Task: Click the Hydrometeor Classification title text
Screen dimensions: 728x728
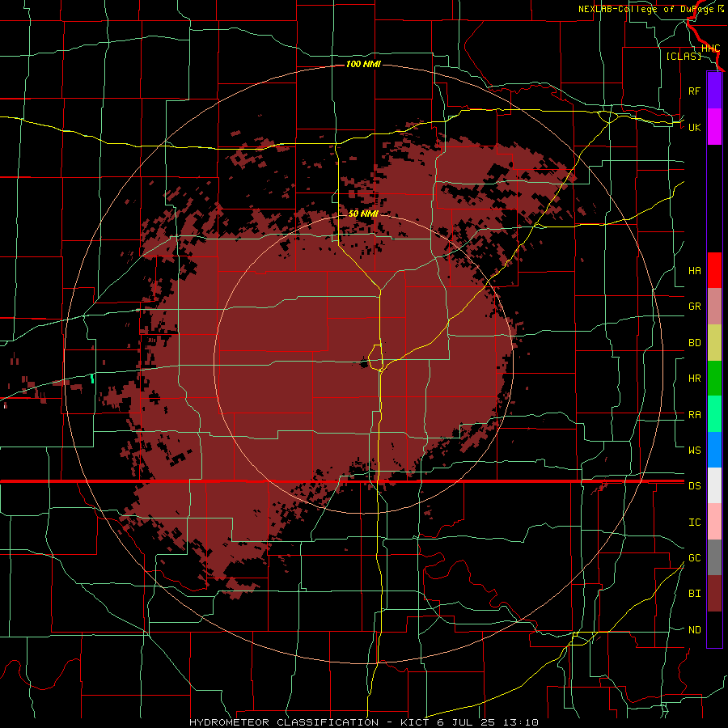Action: [284, 722]
